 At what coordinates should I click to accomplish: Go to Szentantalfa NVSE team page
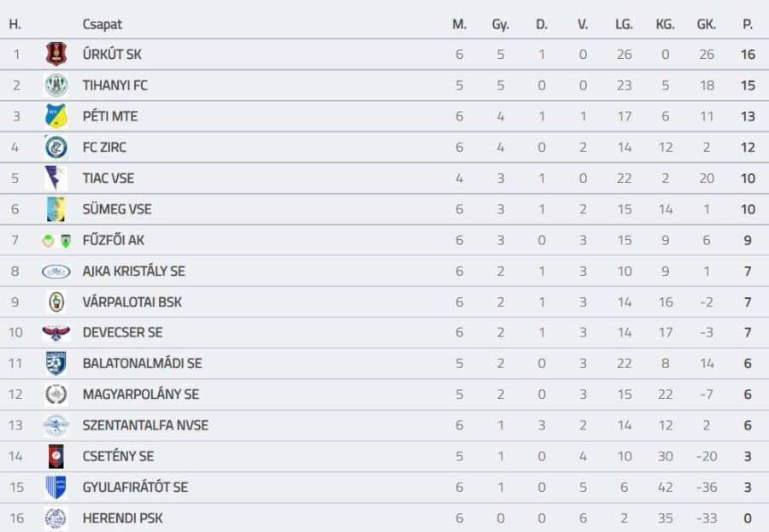point(145,425)
